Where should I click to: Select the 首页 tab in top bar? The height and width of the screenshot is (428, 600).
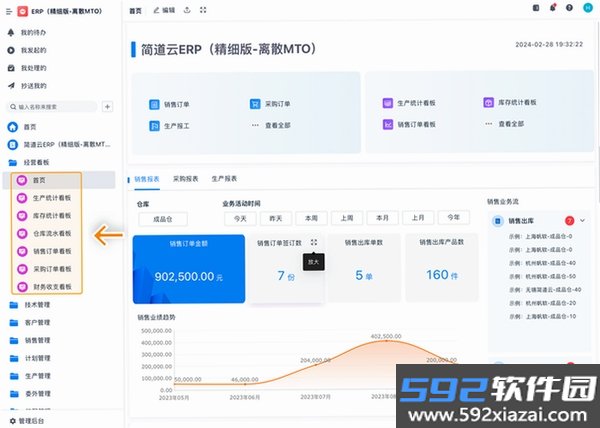(x=135, y=11)
